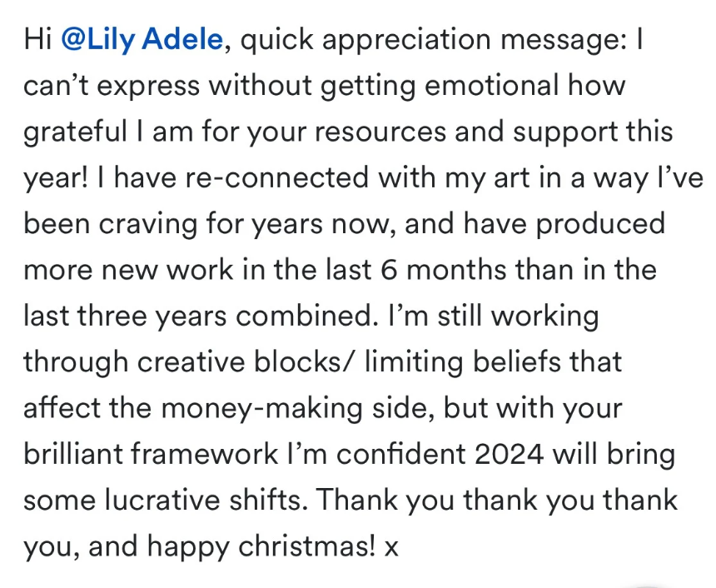Click the word "resources" in the text
The width and height of the screenshot is (716, 588).
tap(380, 132)
